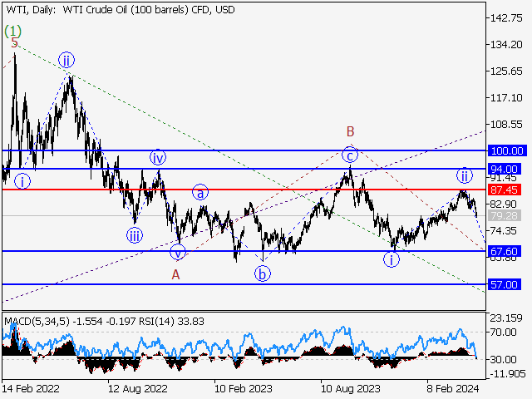Click the '14 Feb 2022' date label
532x399 pixels.
(x=31, y=388)
